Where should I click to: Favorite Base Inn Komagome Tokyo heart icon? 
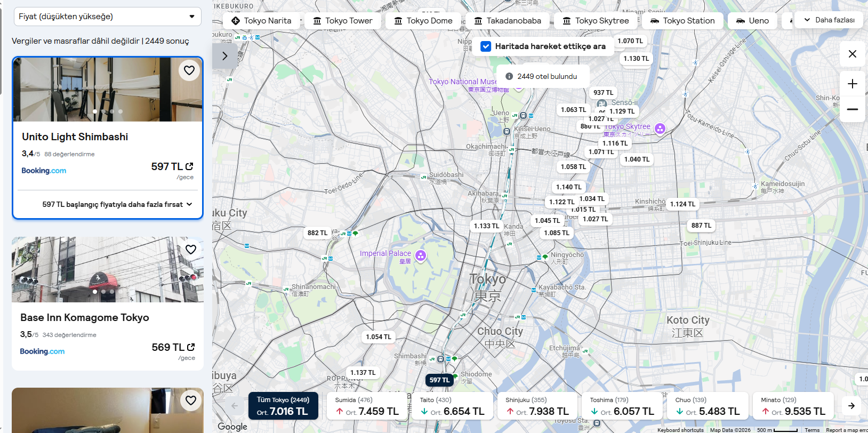click(x=191, y=250)
